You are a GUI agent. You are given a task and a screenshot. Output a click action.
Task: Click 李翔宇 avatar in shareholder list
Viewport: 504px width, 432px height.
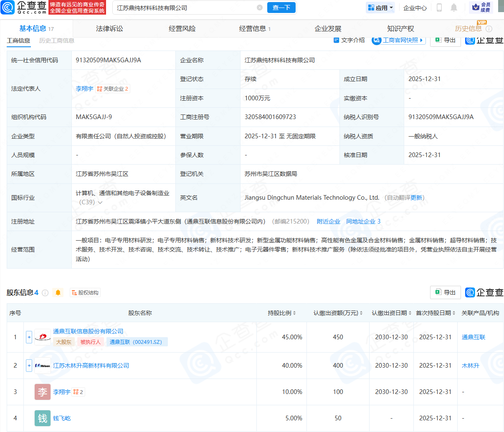coord(43,392)
